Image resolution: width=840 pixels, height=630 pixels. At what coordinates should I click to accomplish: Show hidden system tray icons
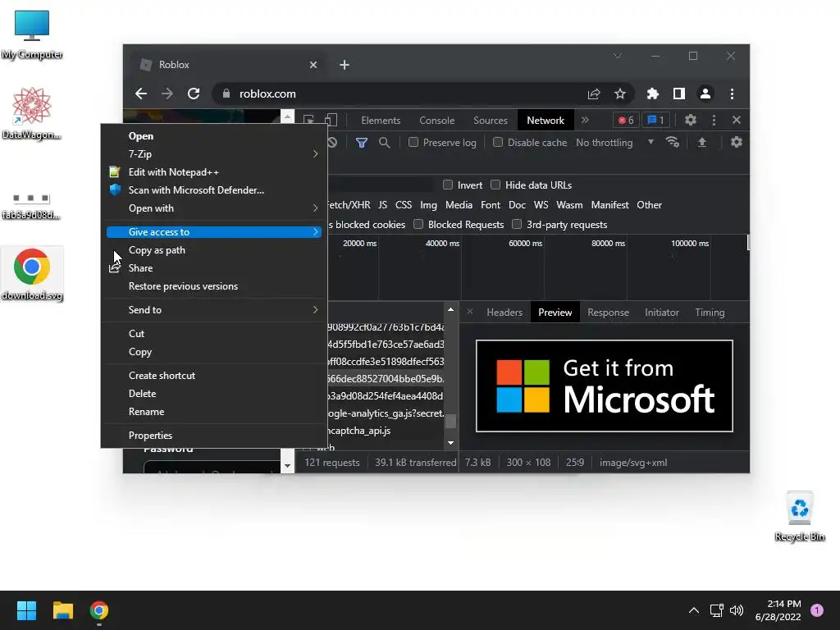pos(694,610)
